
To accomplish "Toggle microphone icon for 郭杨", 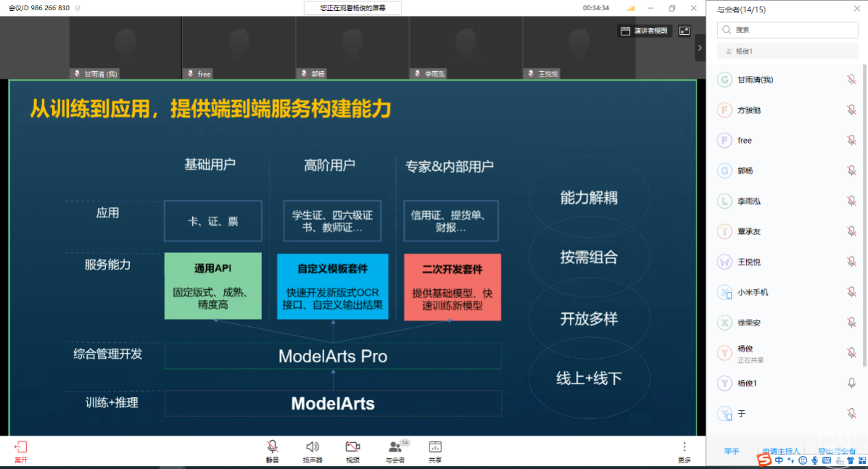I will point(852,171).
